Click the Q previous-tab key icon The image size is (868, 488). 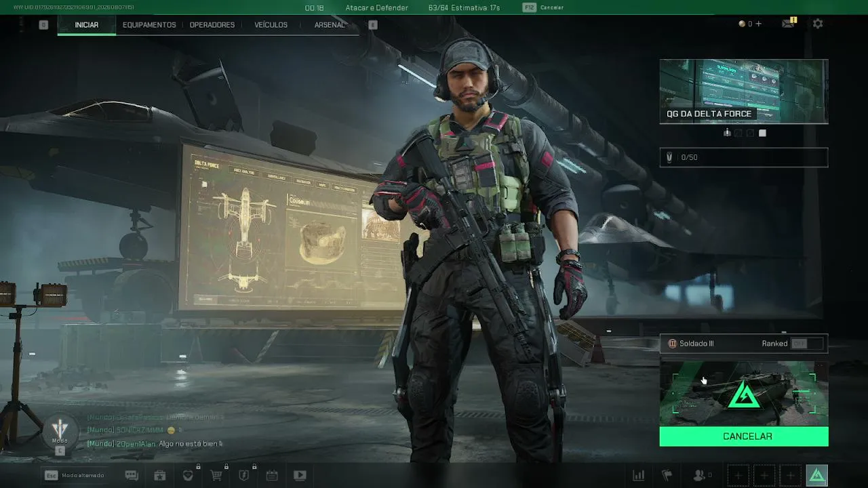click(43, 25)
